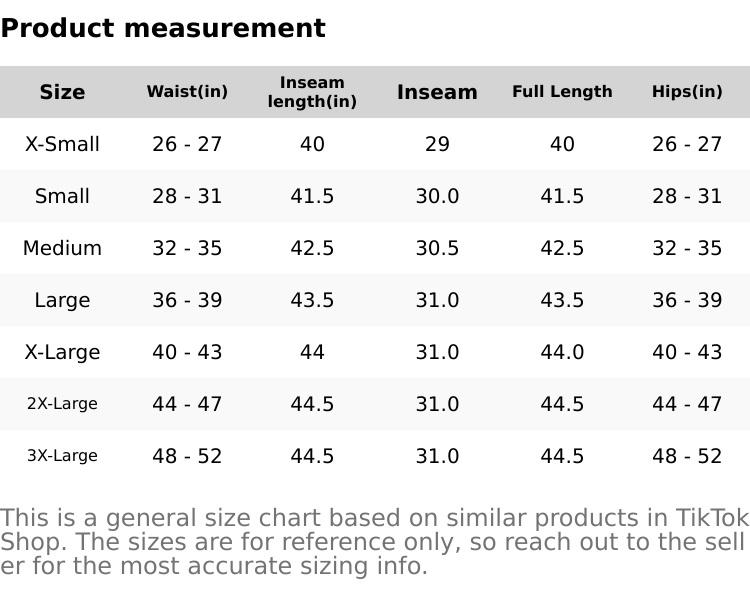Select the X-Large size row label
Viewport: 750px width, 602px height.
coord(62,352)
